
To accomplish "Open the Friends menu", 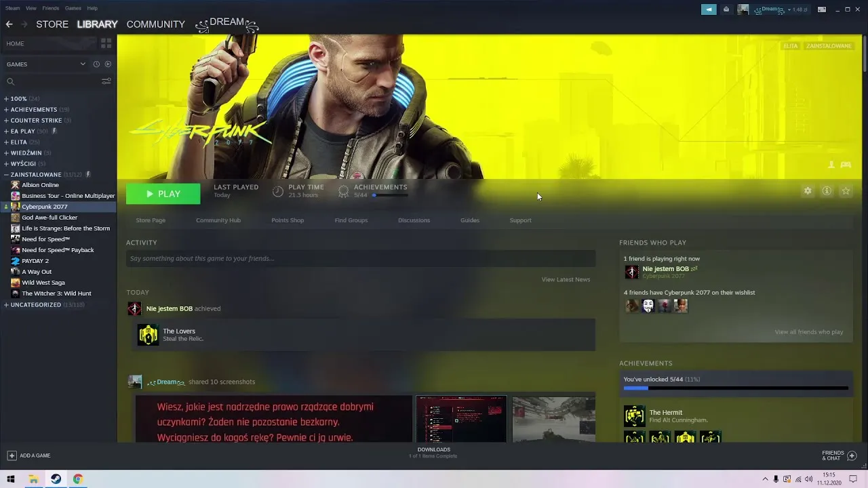I will (x=51, y=8).
